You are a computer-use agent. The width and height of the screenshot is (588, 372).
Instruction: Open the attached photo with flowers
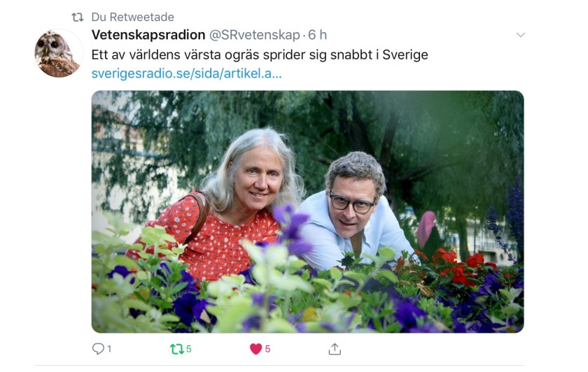(x=307, y=212)
